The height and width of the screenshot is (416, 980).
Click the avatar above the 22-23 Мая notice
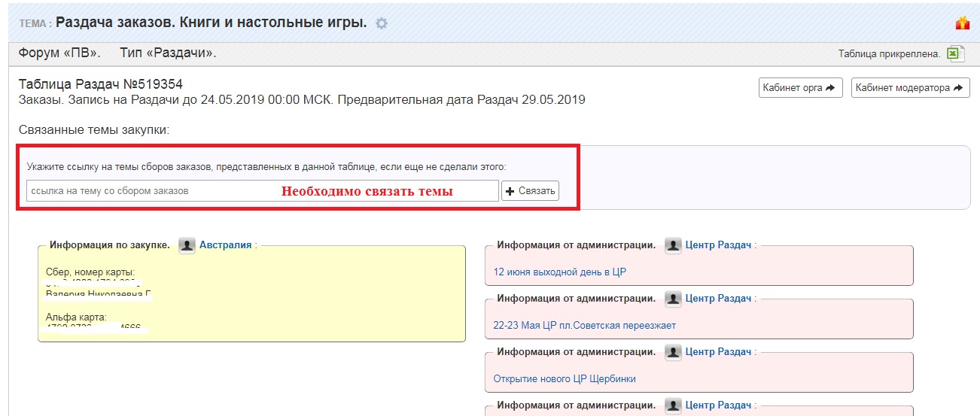click(x=673, y=299)
